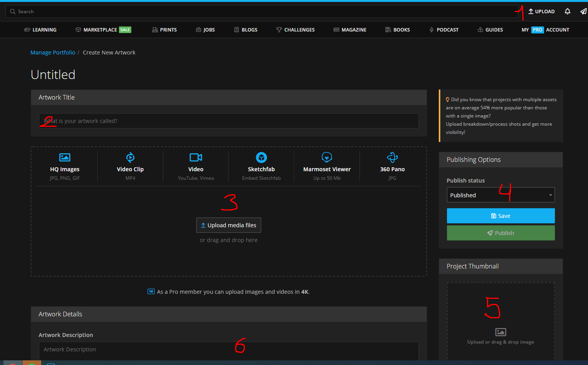Choose the Video YouTube/Vimeo icon

[x=195, y=158]
